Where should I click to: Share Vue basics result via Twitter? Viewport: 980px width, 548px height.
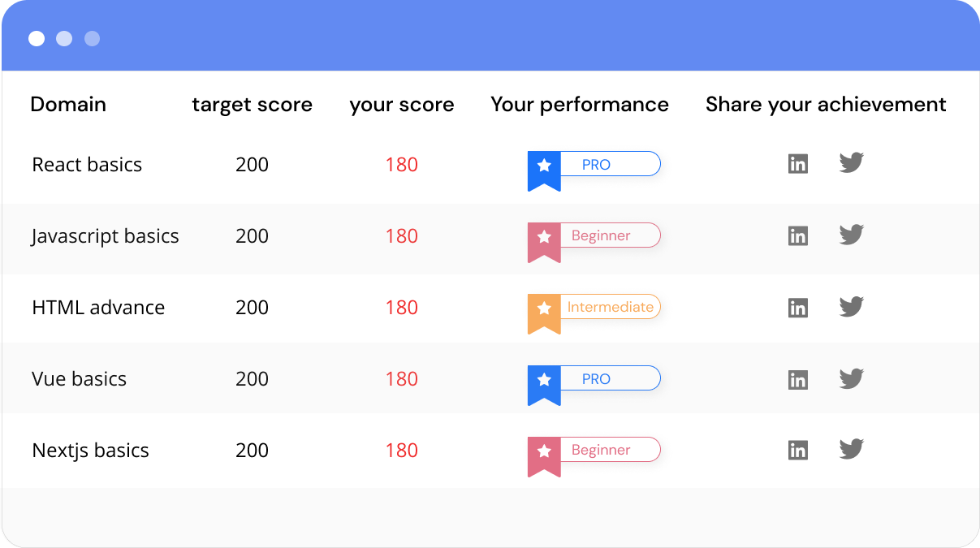click(x=851, y=378)
